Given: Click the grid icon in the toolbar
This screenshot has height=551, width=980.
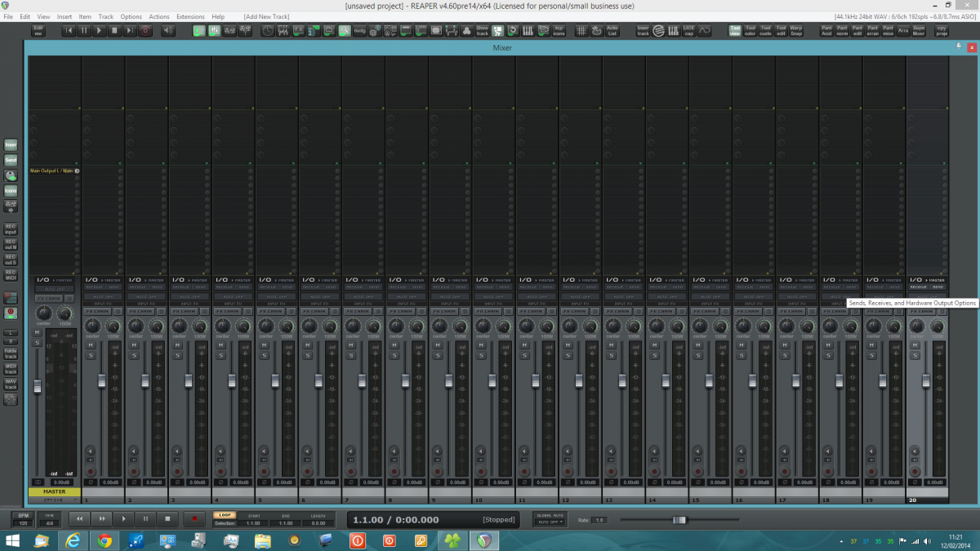Looking at the screenshot, I should pos(581,30).
